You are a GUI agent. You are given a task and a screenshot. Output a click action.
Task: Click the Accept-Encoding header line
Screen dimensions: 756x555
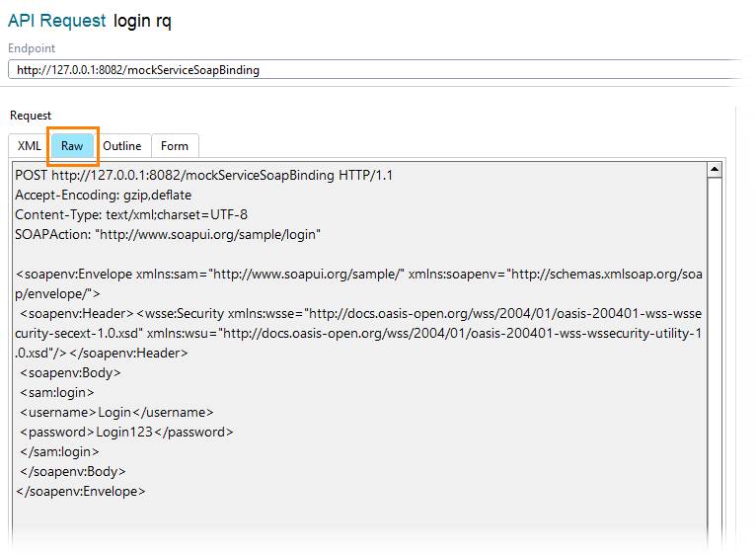[103, 195]
